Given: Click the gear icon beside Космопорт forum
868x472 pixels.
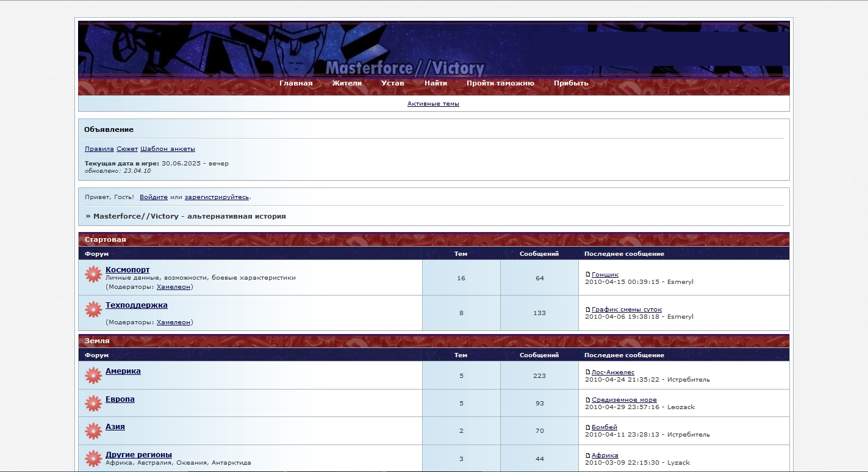Looking at the screenshot, I should 93,275.
